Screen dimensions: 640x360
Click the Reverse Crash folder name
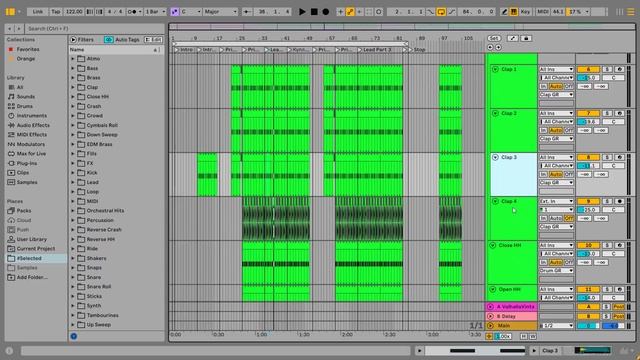click(x=104, y=230)
